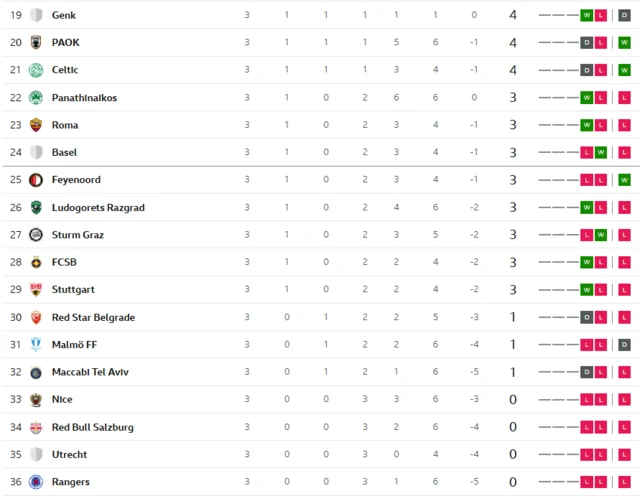Click the Panathinaikos club crest icon
The height and width of the screenshot is (496, 640).
pyautogui.click(x=36, y=98)
